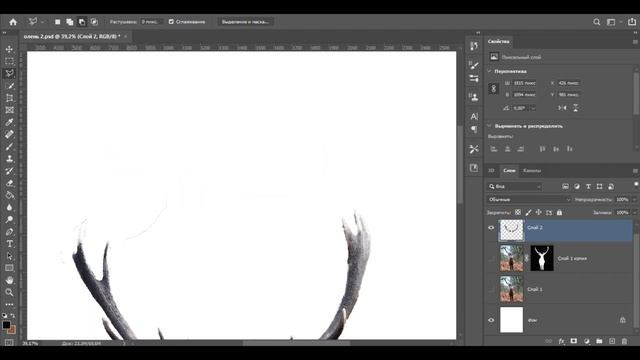The height and width of the screenshot is (360, 640).
Task: Open the rotation angle dropdown
Action: click(533, 108)
